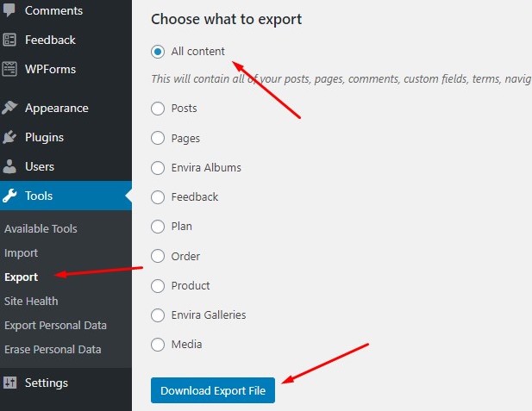Select the Envira Albums radio button
The image size is (532, 411).
[x=158, y=167]
